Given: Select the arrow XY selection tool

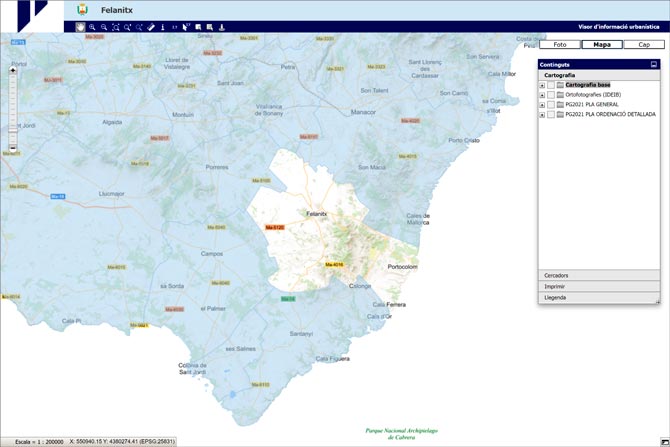Looking at the screenshot, I should (x=186, y=27).
